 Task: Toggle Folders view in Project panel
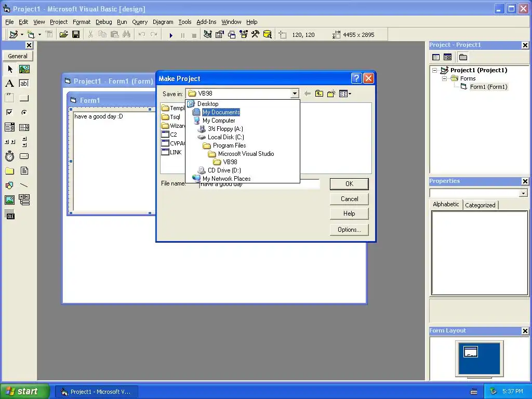coord(463,57)
